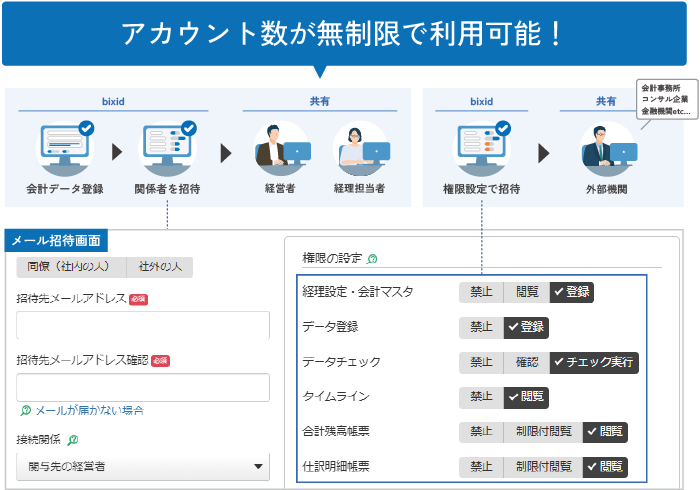Image resolution: width=700 pixels, height=490 pixels.
Task: Set 経理設定・会計マスタ to 禁止
Action: click(481, 292)
